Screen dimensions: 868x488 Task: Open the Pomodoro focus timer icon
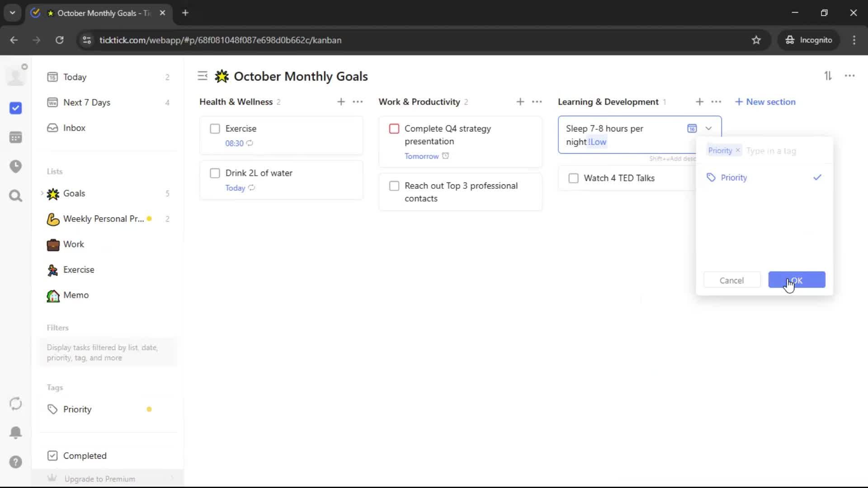16,166
